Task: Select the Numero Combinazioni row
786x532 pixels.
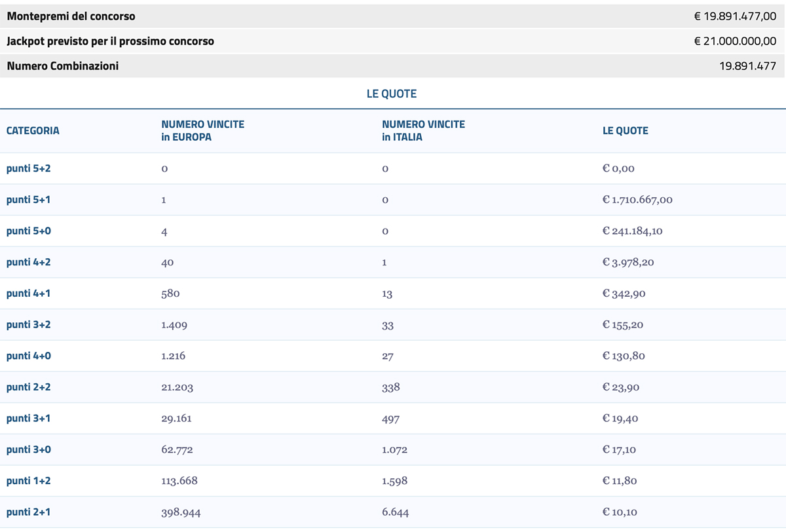Action: pos(393,66)
